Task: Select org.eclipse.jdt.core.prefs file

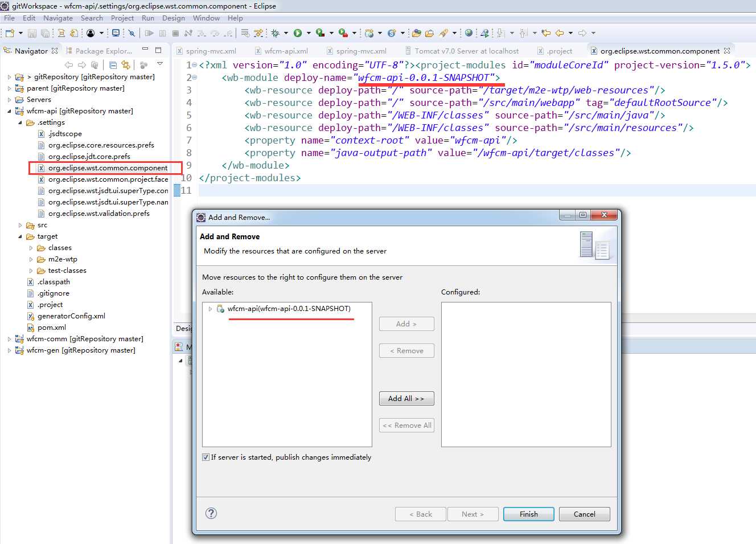Action: (x=89, y=157)
